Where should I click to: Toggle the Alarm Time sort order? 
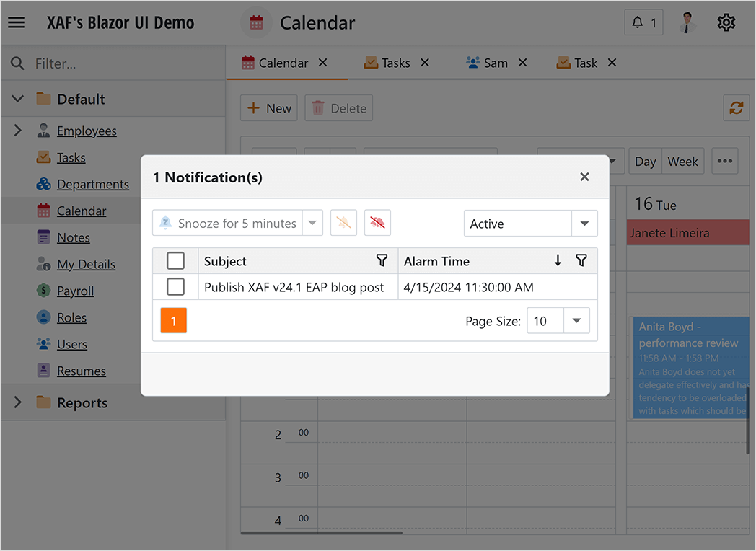558,260
